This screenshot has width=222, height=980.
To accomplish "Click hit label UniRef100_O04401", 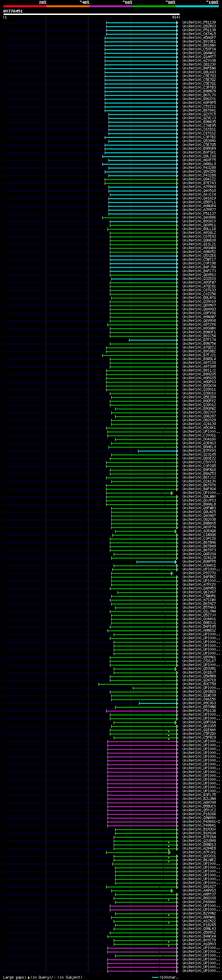I will click(x=199, y=619).
